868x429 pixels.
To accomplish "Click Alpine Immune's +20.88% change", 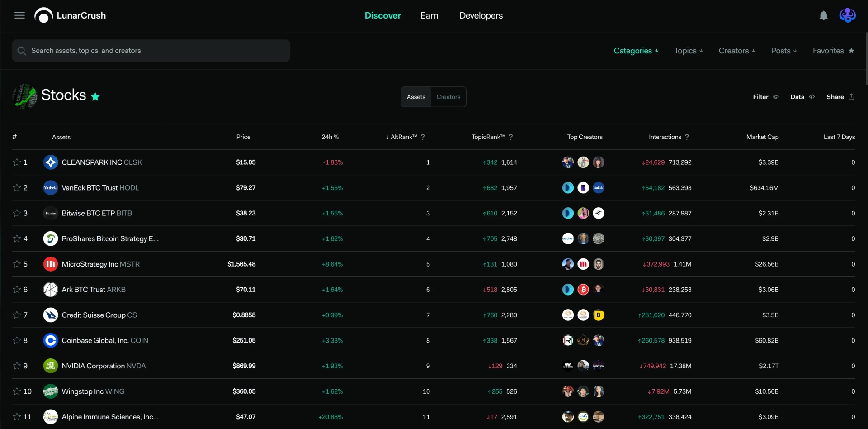I will pyautogui.click(x=330, y=417).
